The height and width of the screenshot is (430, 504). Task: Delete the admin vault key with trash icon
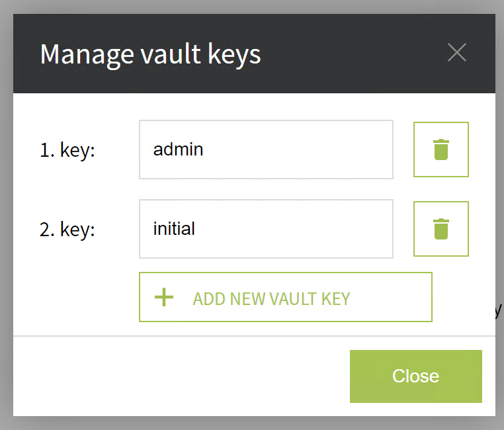click(441, 150)
